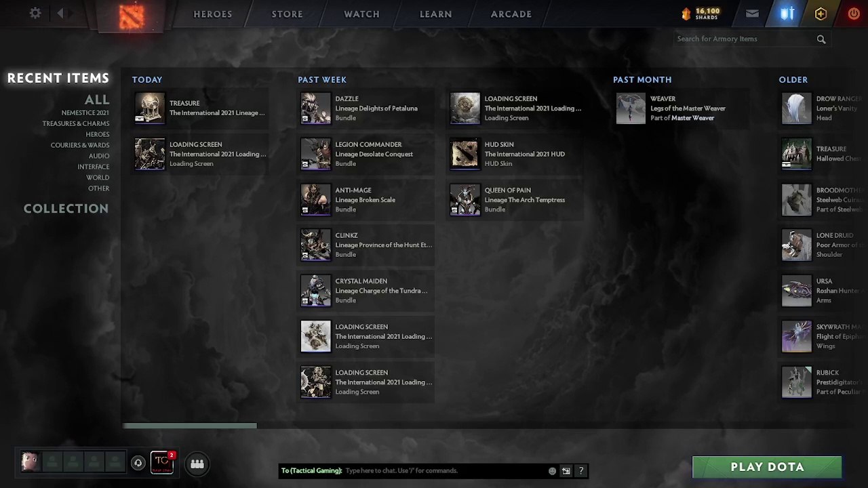Show Recent Items section
The width and height of the screenshot is (868, 488).
58,78
